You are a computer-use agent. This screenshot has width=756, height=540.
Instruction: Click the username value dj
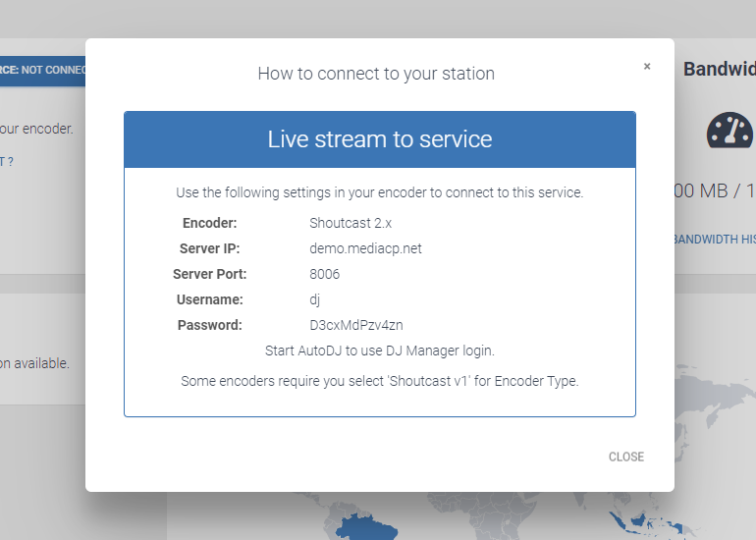314,299
